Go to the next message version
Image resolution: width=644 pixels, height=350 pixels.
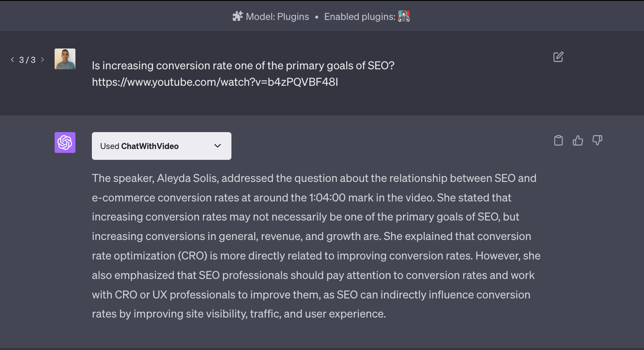click(x=42, y=59)
